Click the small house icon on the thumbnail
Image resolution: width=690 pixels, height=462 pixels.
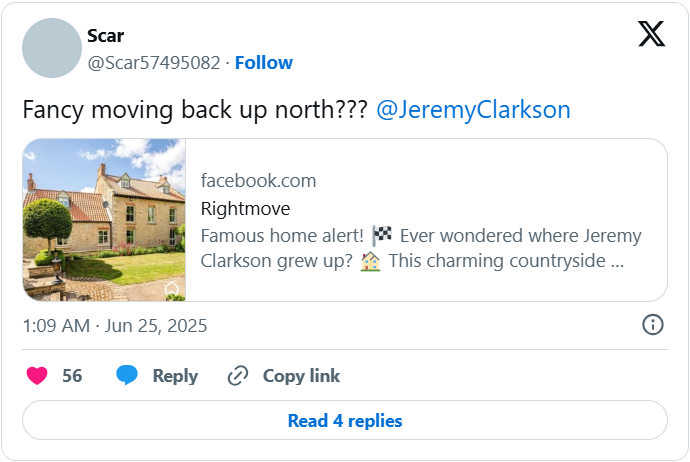172,288
